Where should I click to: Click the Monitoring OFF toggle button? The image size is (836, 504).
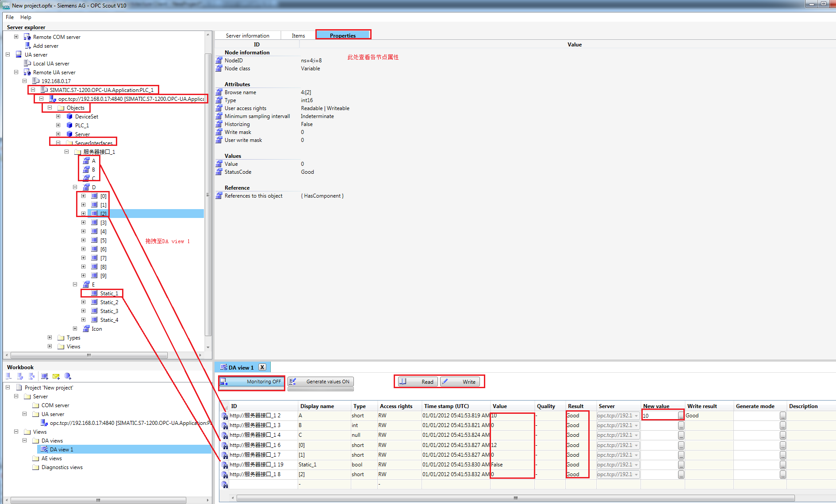click(251, 382)
